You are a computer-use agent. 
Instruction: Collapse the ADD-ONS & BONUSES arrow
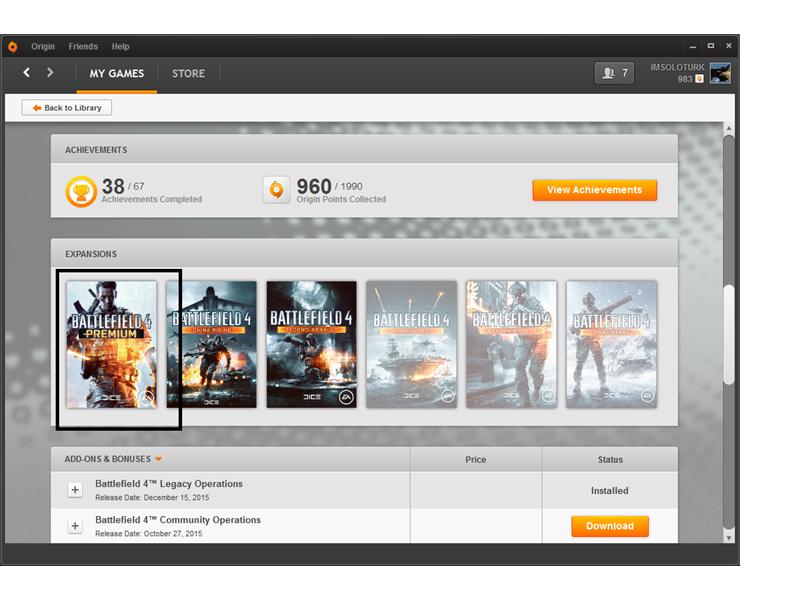point(159,459)
